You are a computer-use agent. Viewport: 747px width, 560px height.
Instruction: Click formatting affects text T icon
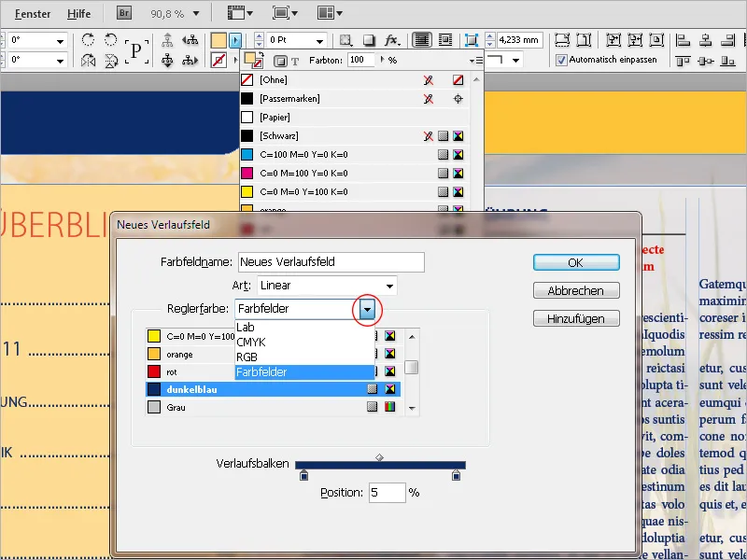pyautogui.click(x=295, y=61)
